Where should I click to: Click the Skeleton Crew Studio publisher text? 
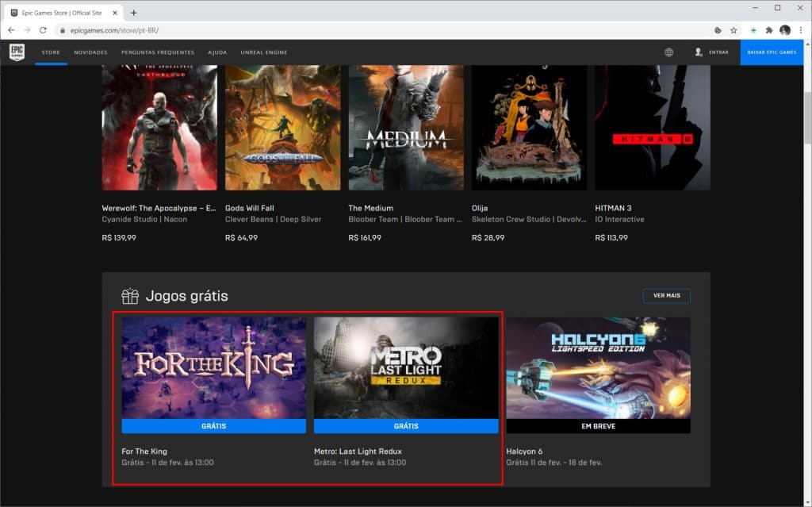pos(529,220)
